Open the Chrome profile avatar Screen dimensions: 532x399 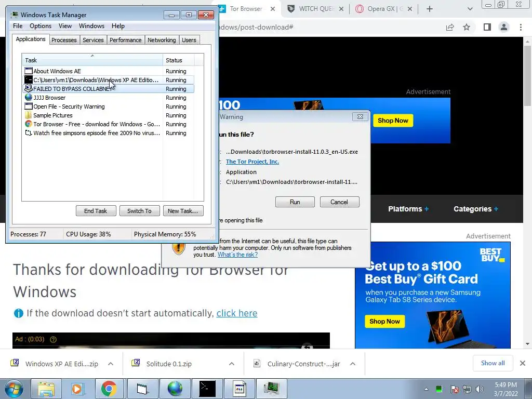(x=504, y=27)
